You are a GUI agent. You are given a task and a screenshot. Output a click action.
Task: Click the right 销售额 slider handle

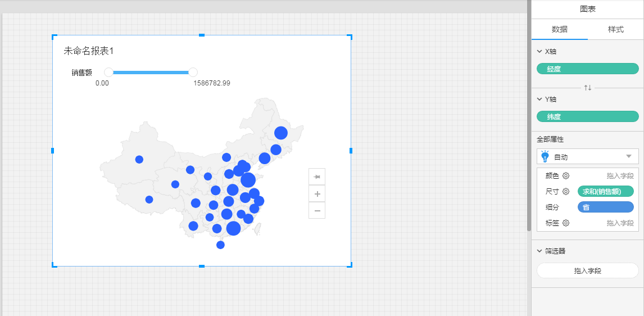pyautogui.click(x=193, y=73)
